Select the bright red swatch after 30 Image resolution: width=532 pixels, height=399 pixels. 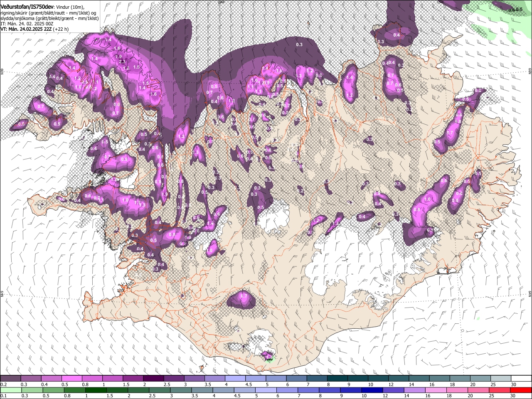pyautogui.click(x=521, y=390)
